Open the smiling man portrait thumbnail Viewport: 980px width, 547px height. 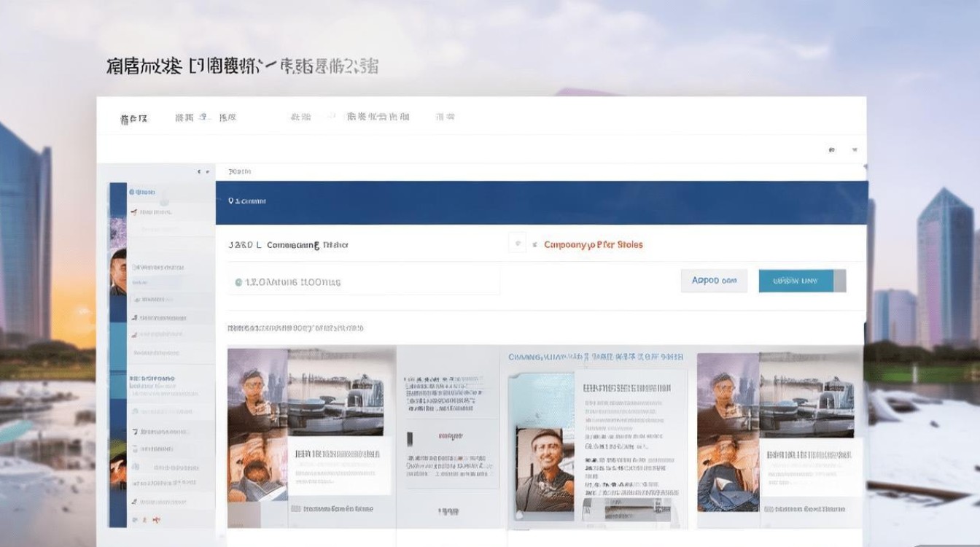click(545, 468)
